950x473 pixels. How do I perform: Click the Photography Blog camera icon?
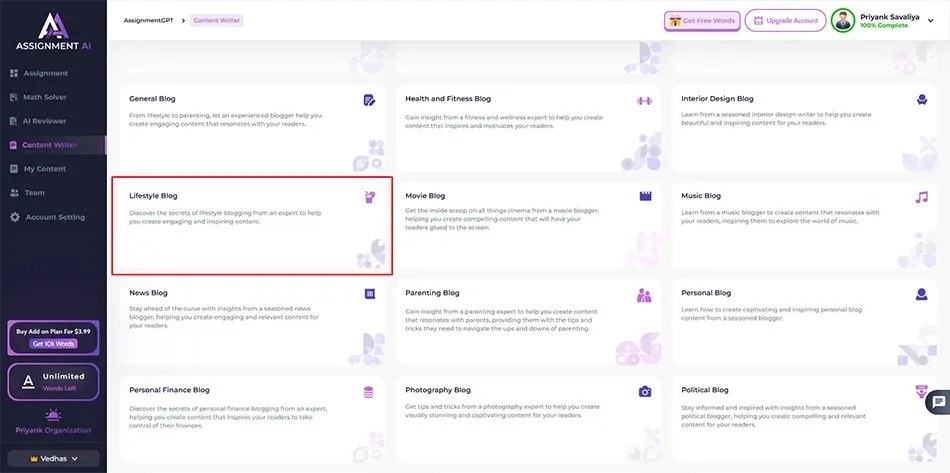[x=645, y=391]
